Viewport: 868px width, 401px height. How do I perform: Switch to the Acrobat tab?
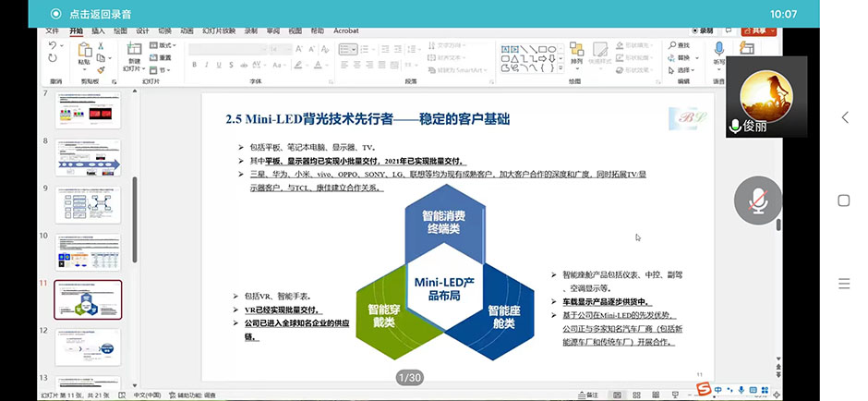(x=346, y=31)
